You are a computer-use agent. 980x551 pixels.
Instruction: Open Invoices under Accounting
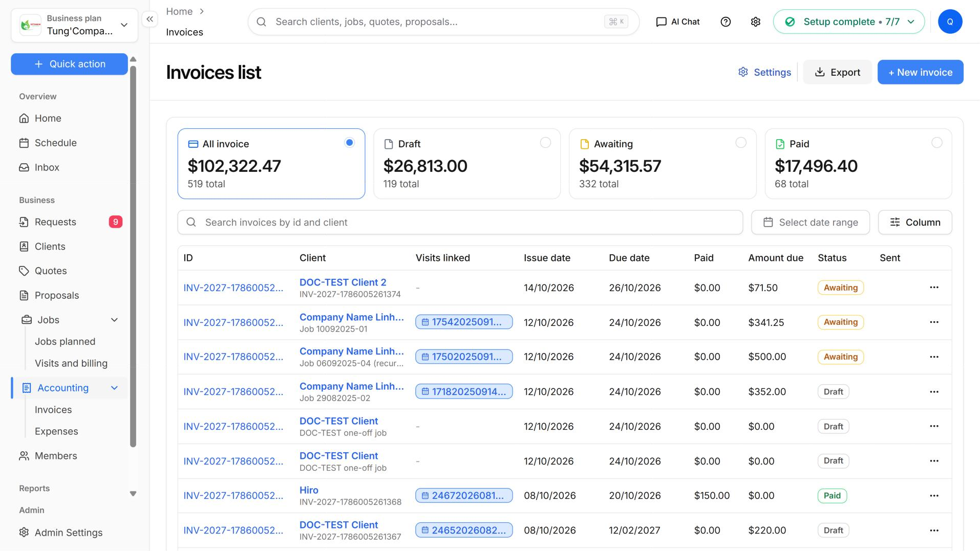click(53, 410)
